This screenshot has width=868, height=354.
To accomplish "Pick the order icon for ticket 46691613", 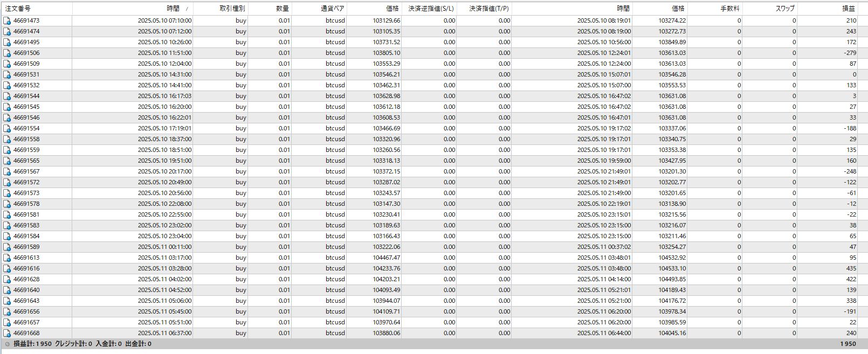I will [7, 258].
